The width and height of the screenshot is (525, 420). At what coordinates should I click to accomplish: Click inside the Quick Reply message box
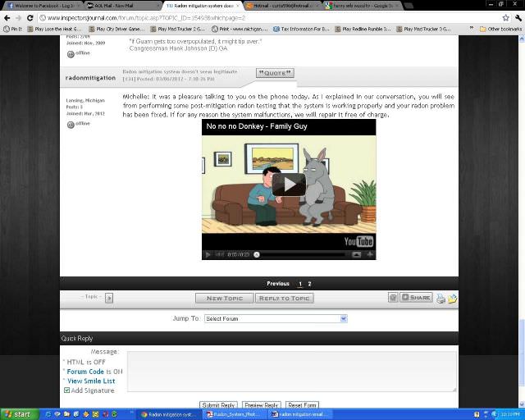(291, 371)
